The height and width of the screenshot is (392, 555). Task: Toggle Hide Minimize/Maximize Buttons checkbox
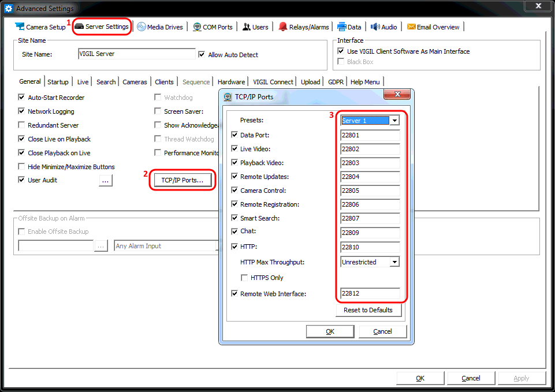click(x=21, y=166)
